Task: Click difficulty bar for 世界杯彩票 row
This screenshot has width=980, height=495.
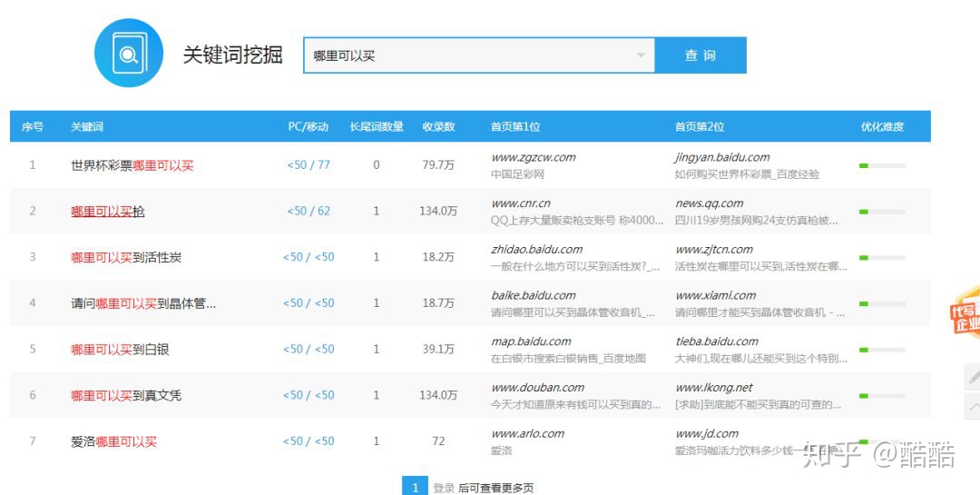Action: tap(882, 166)
